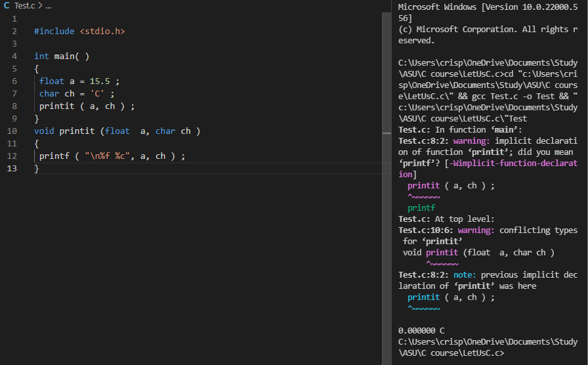Click 'main( )' function name
This screenshot has height=365, width=588.
(x=72, y=56)
